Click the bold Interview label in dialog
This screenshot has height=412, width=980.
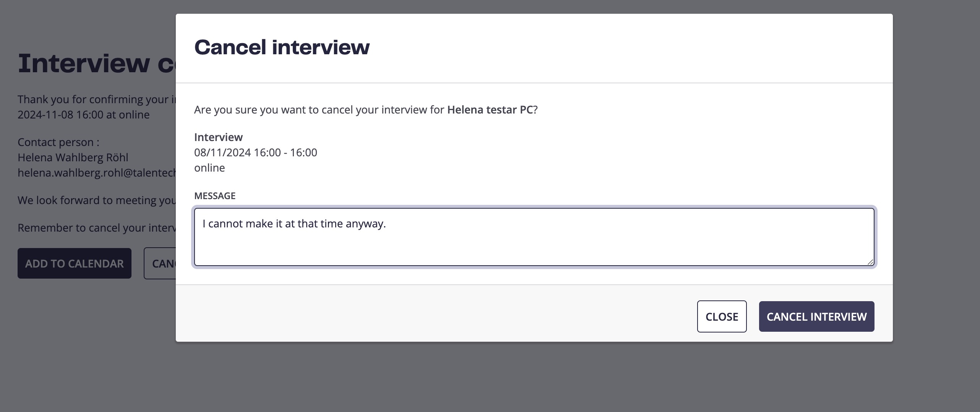coord(218,137)
